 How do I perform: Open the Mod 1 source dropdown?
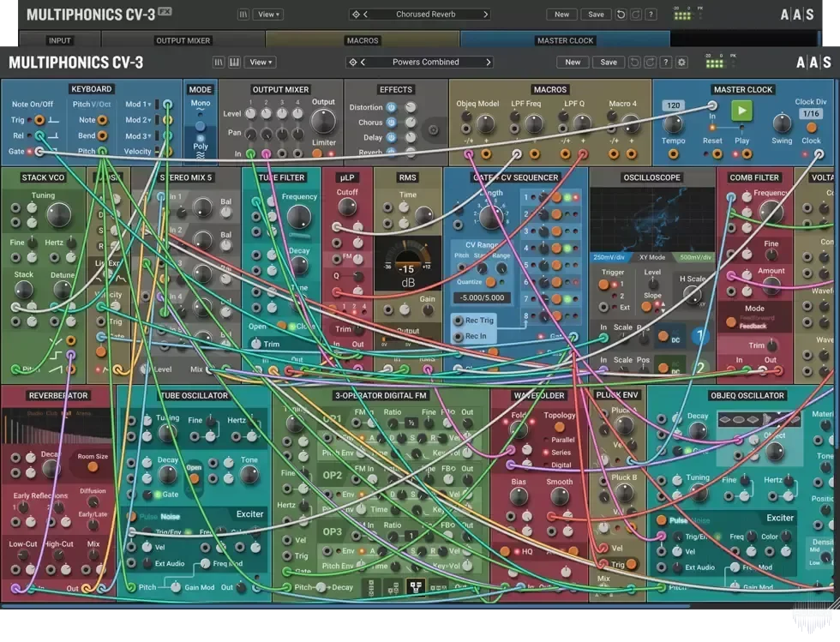[138, 104]
